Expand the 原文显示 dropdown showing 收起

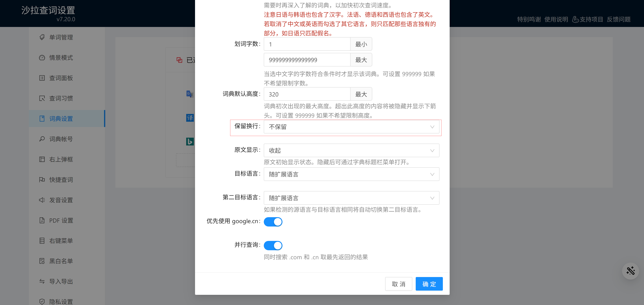click(x=351, y=151)
